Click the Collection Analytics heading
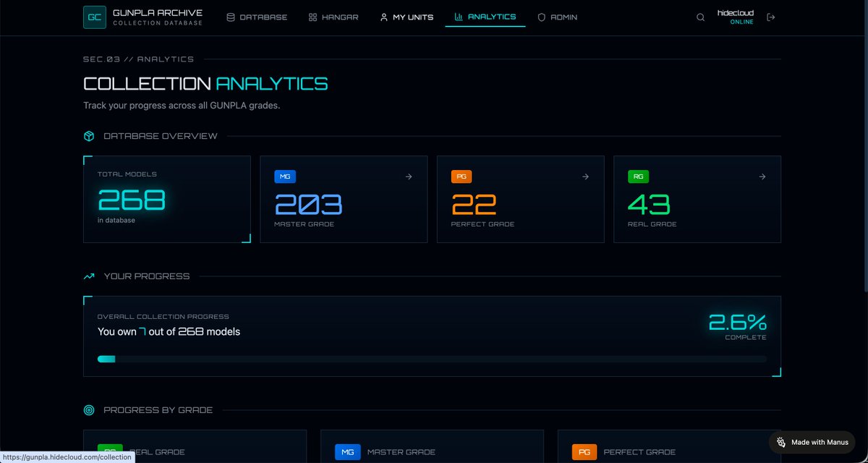This screenshot has height=463, width=868. coord(205,84)
